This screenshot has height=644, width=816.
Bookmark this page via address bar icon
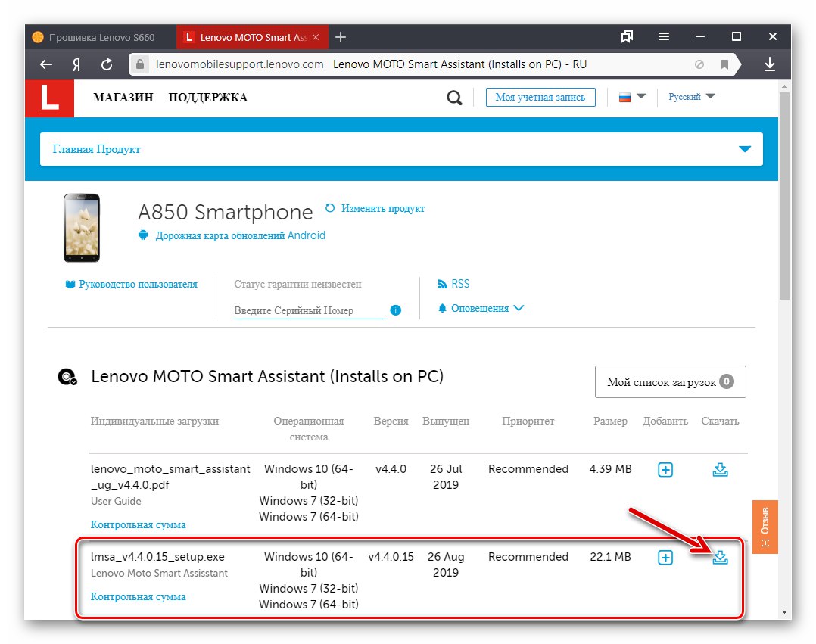(x=724, y=64)
